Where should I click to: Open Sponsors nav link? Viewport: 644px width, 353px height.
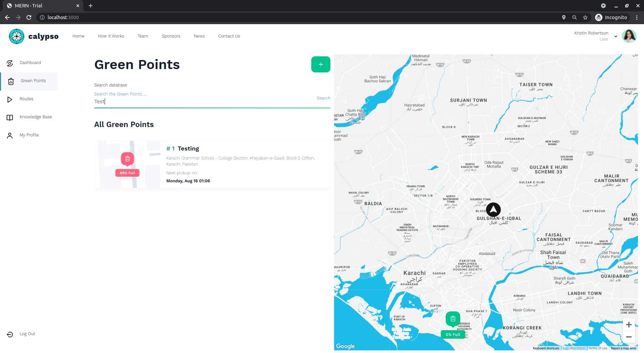point(171,36)
